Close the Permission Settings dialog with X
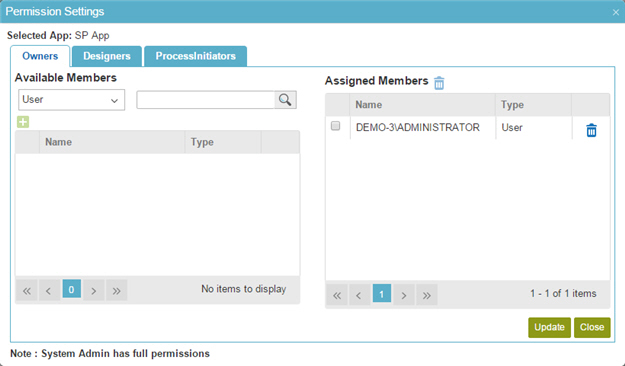The height and width of the screenshot is (366, 625). 616,12
